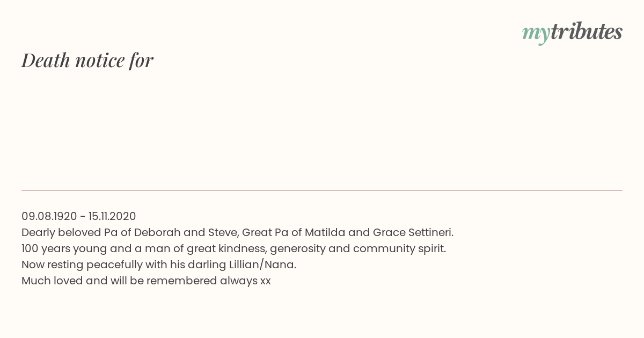Click the "Now resting peacefully" line
This screenshot has height=338, width=644.
(159, 264)
